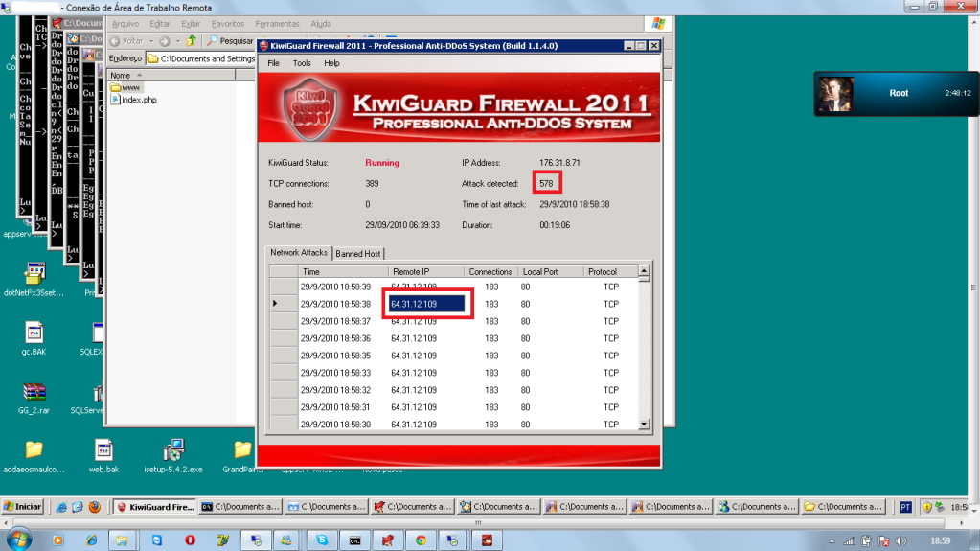This screenshot has height=551, width=980.
Task: Select the attack row at 18:58:35
Action: 335,356
